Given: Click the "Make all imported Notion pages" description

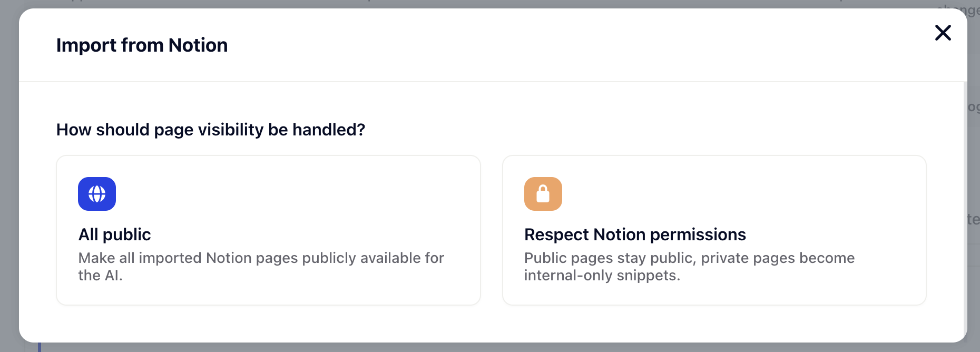Looking at the screenshot, I should point(261,258).
